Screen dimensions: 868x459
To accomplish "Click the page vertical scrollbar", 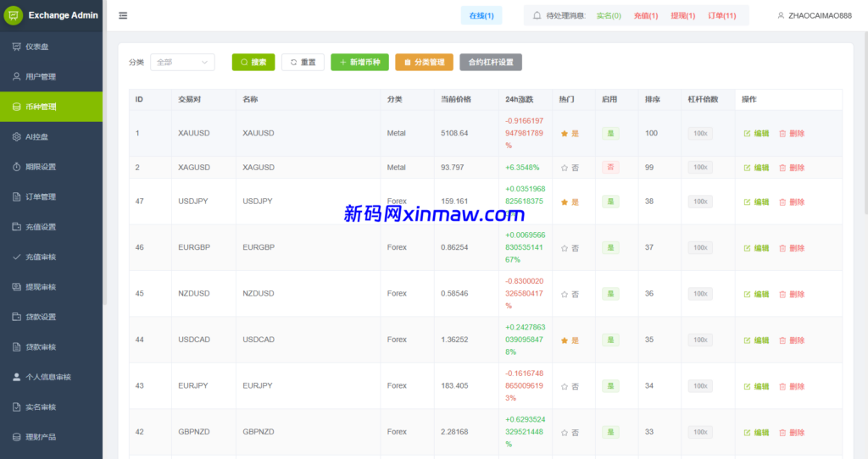I will [865, 123].
